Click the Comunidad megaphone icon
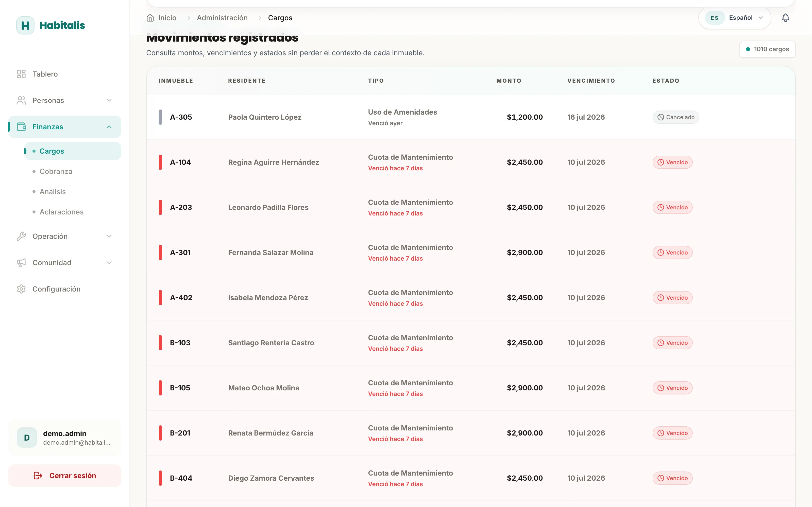812x507 pixels. (21, 263)
